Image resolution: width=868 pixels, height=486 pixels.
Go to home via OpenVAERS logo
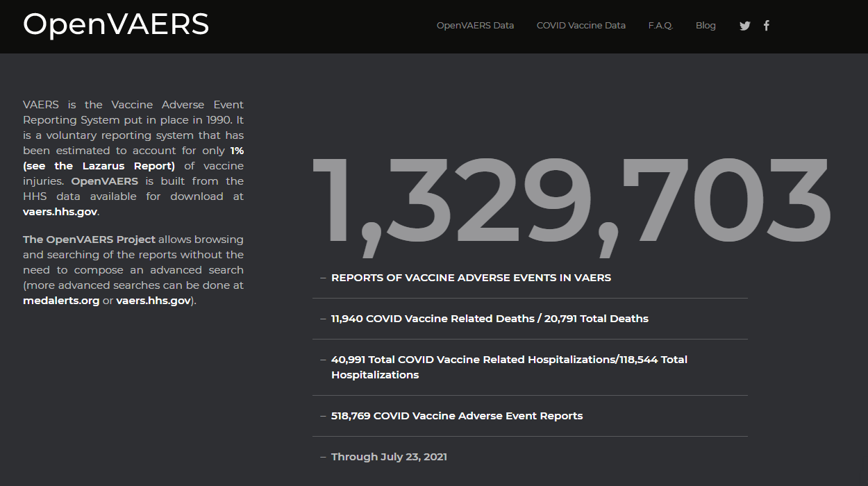point(116,24)
